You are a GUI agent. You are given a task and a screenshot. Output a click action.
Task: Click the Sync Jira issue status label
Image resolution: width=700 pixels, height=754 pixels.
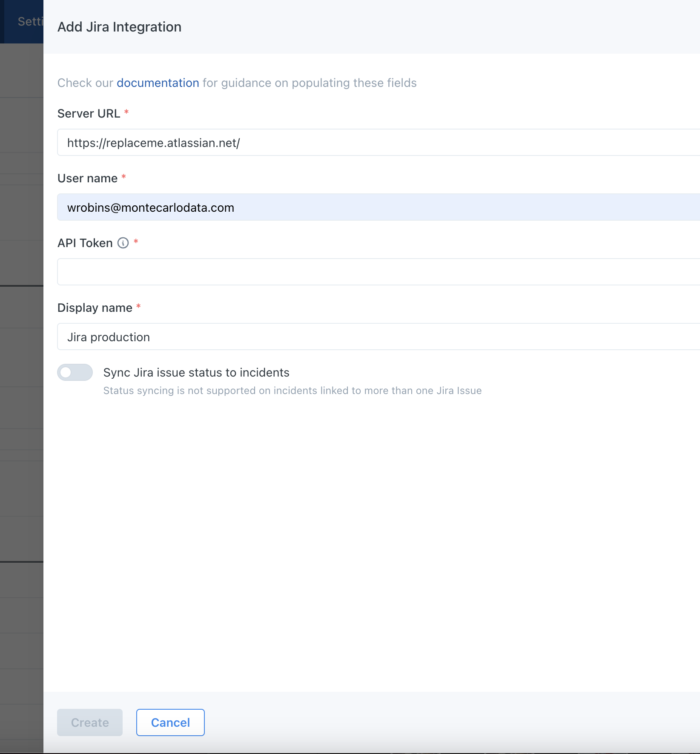tap(196, 372)
